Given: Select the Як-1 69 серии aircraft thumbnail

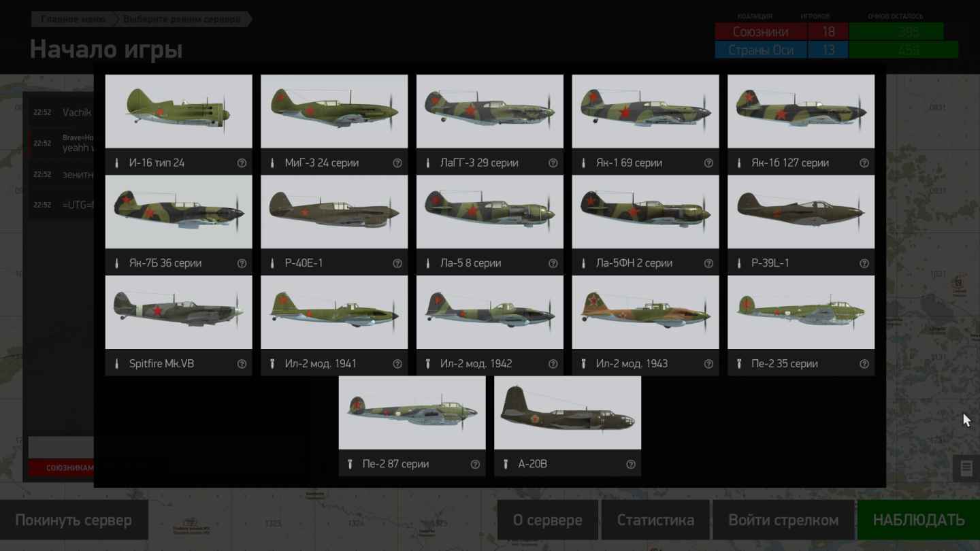Looking at the screenshot, I should (645, 112).
